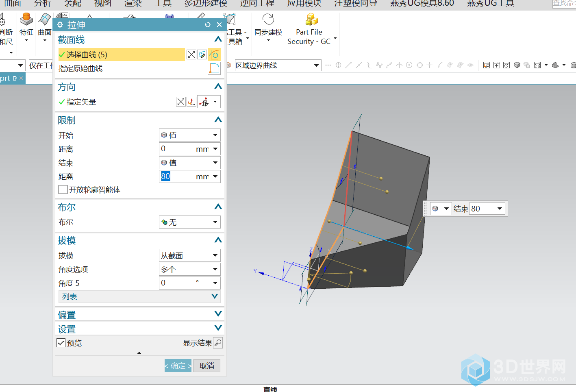Image resolution: width=576 pixels, height=392 pixels.
Task: Collapse the 布尔 section
Action: pos(218,207)
